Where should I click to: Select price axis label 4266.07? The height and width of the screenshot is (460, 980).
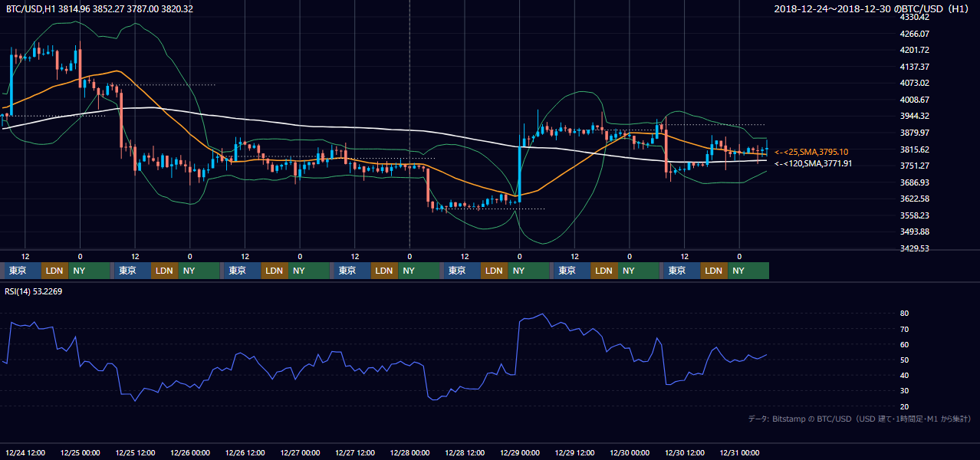pos(914,34)
